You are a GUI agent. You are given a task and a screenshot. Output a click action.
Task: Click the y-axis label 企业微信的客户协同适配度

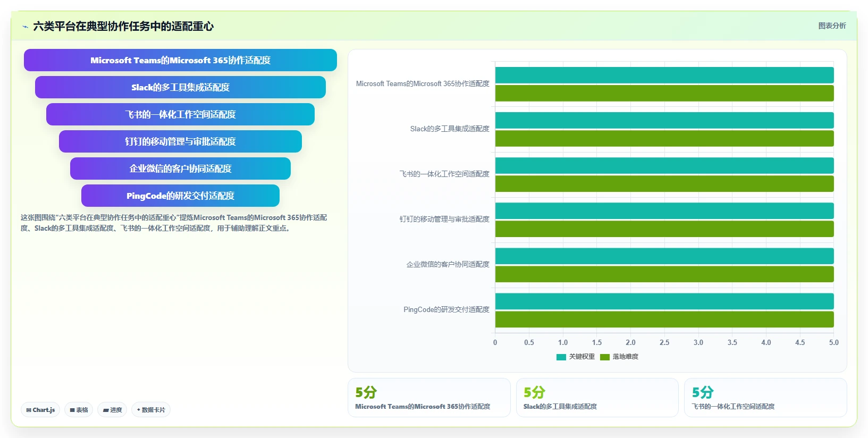click(x=448, y=265)
